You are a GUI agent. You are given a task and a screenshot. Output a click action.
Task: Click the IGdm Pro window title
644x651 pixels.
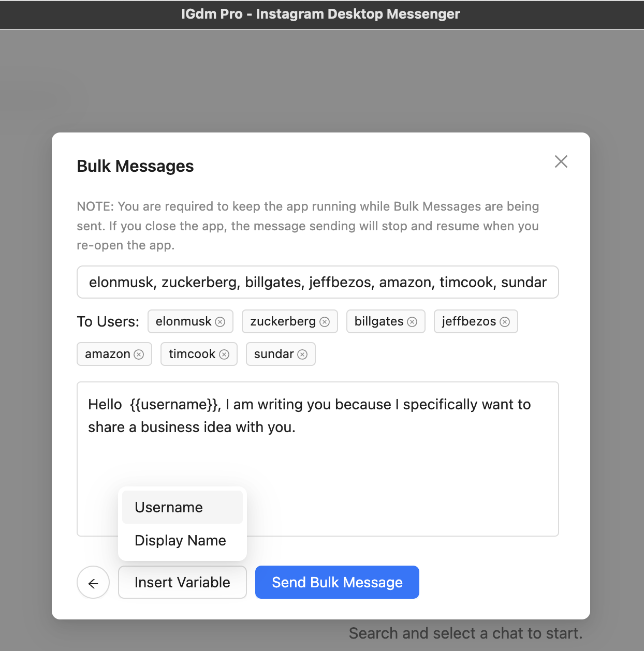pyautogui.click(x=320, y=14)
